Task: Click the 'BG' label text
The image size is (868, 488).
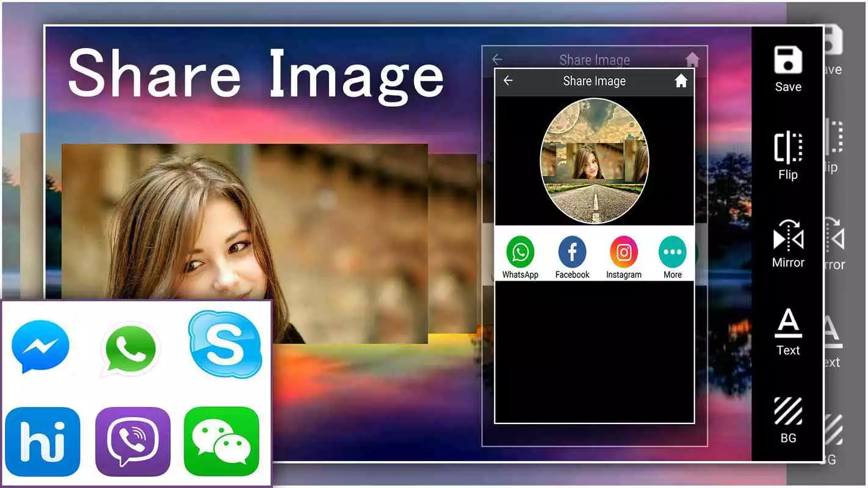Action: 788,438
